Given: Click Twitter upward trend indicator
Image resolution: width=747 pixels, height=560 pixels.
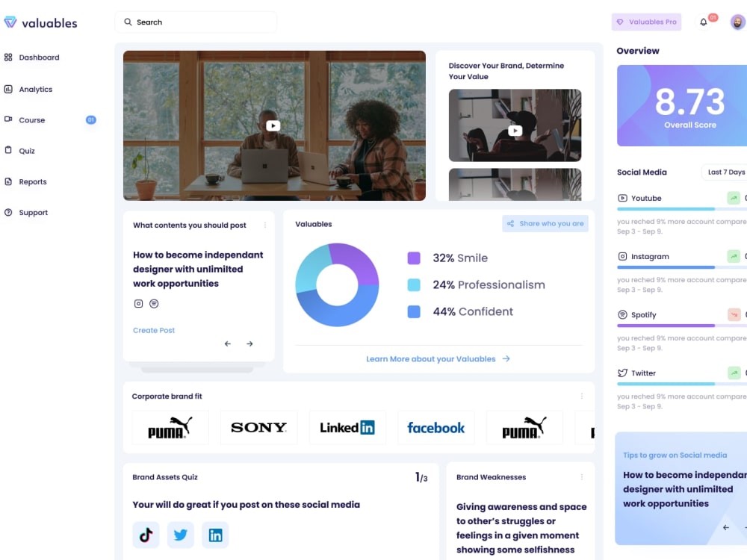Looking at the screenshot, I should click(x=734, y=373).
